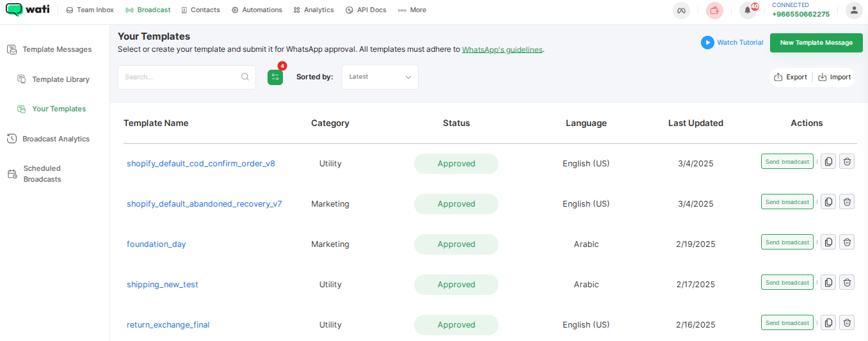Duplicate the shipping_new_test template
Image resolution: width=868 pixels, height=341 pixels.
coord(828,283)
